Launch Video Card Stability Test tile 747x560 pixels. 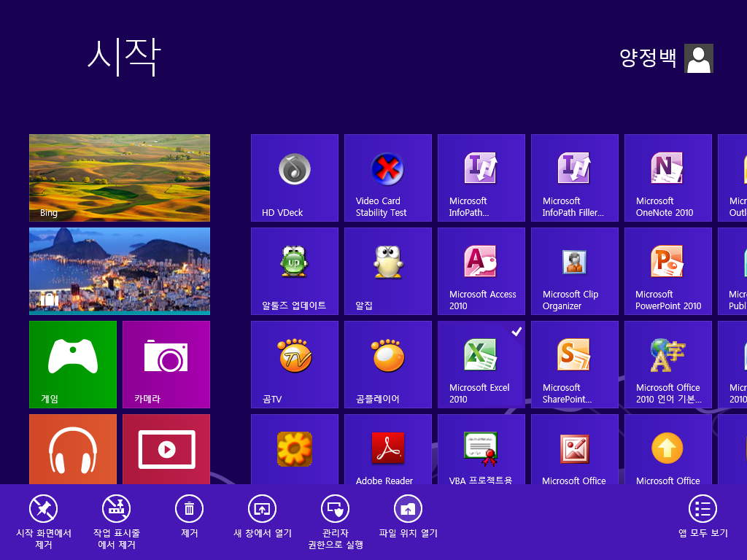(x=388, y=178)
